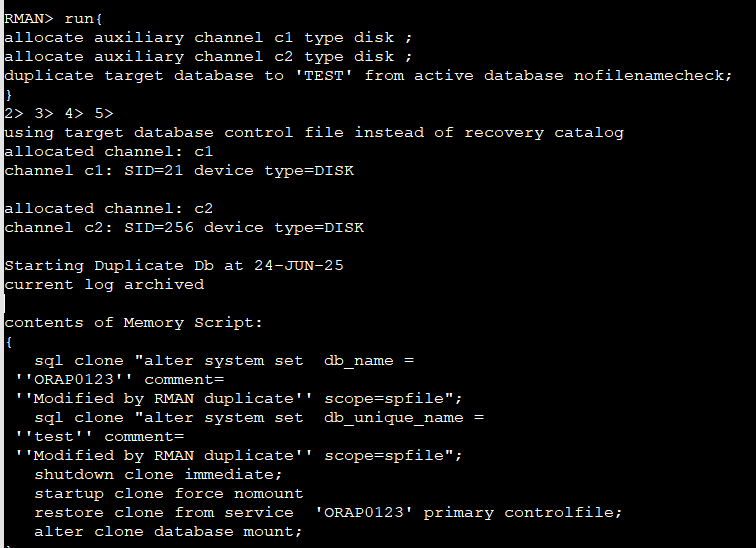Click the 'allocate auxiliary channel c2' command line
This screenshot has width=756, height=548.
208,57
